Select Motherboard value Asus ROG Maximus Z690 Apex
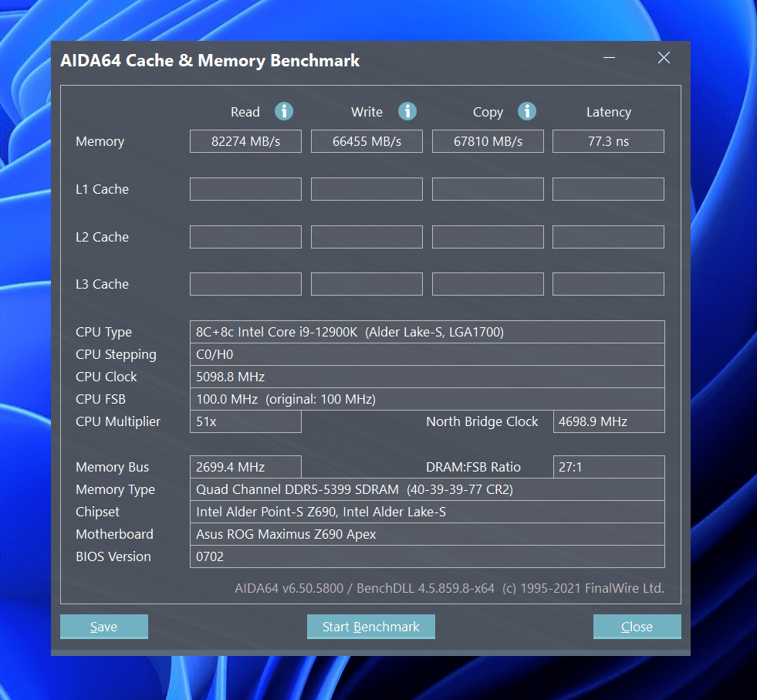 pyautogui.click(x=428, y=534)
